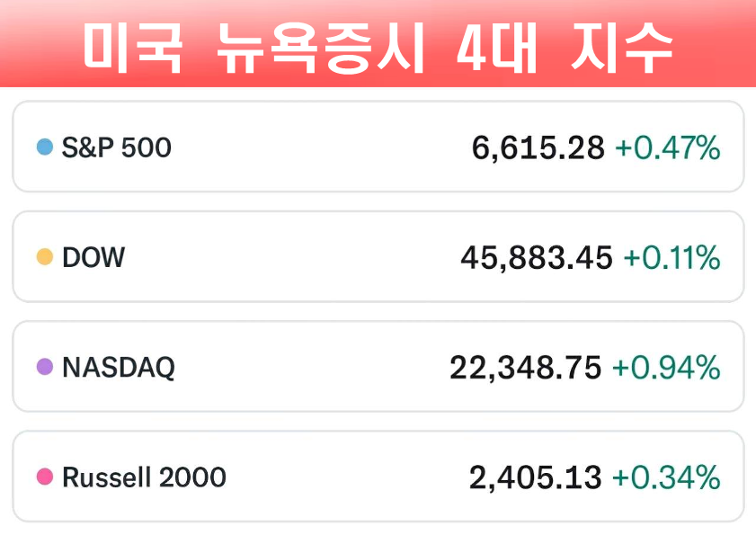The height and width of the screenshot is (535, 756).
Task: Click the +0.11% change for DOW
Action: coord(672,258)
